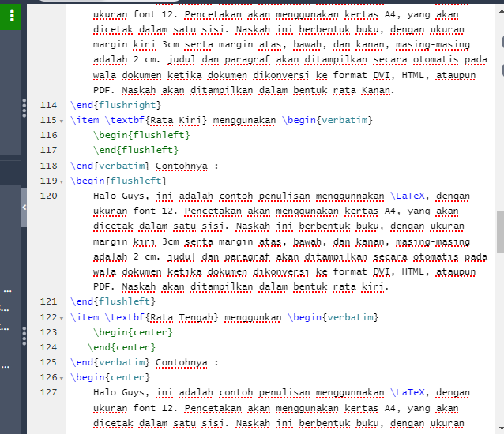Select line number 127 in the gutter
504x434 pixels.
48,392
